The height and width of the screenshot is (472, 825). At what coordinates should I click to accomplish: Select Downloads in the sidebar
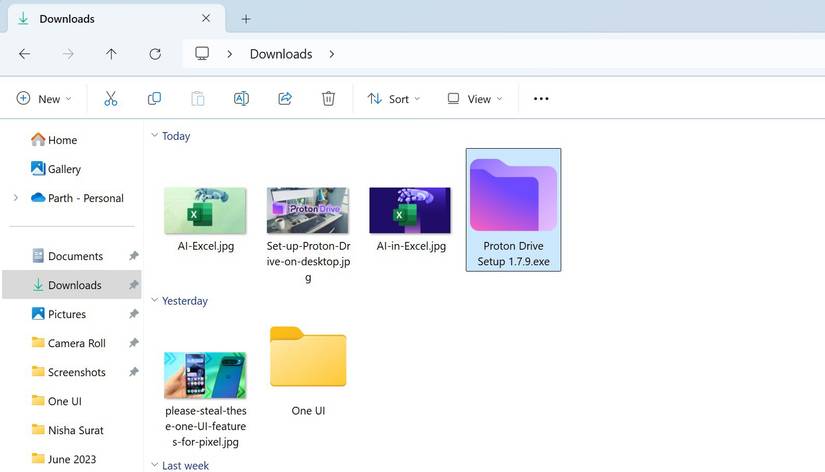(x=72, y=285)
